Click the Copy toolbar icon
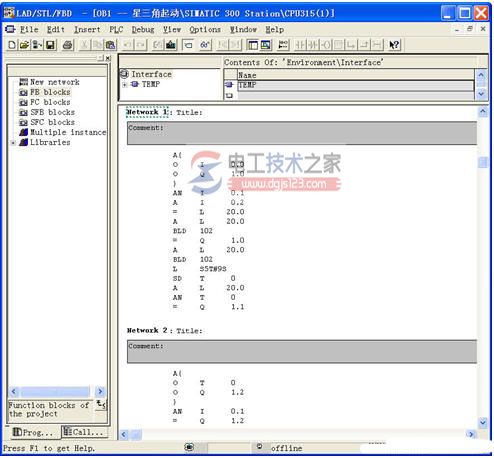The height and width of the screenshot is (458, 494). [97, 45]
